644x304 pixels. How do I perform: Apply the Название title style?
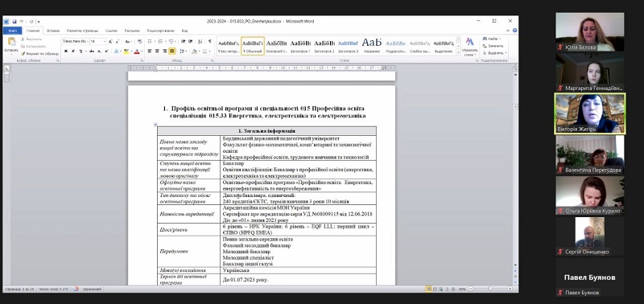[x=372, y=47]
